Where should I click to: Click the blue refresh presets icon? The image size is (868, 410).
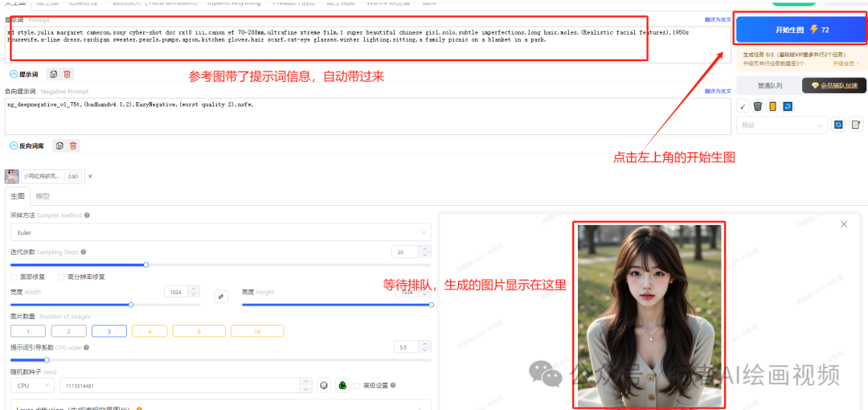coord(838,125)
